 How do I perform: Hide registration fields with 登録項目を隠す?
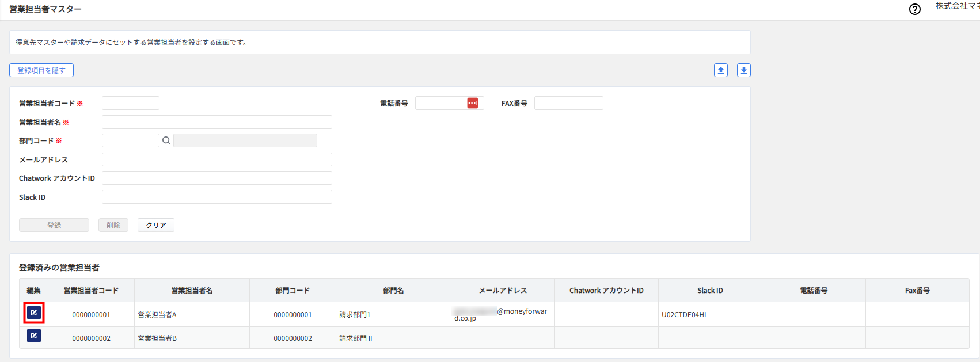click(41, 70)
